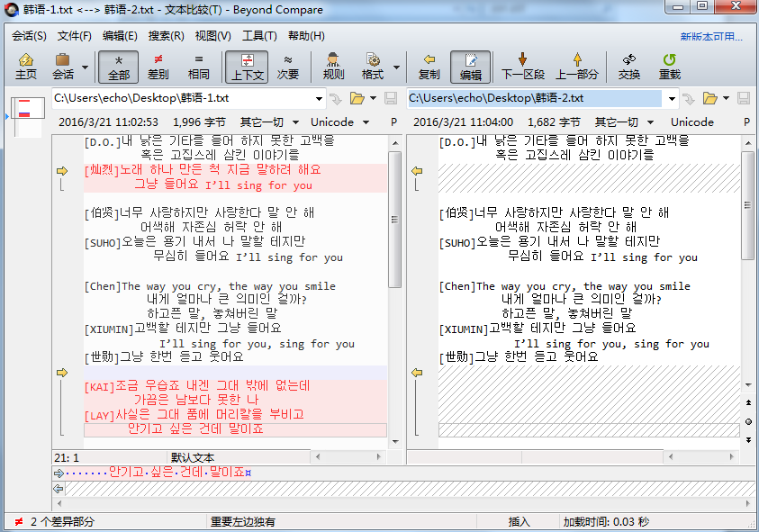Click the 默认文本 status bar button
759x532 pixels.
[191, 457]
